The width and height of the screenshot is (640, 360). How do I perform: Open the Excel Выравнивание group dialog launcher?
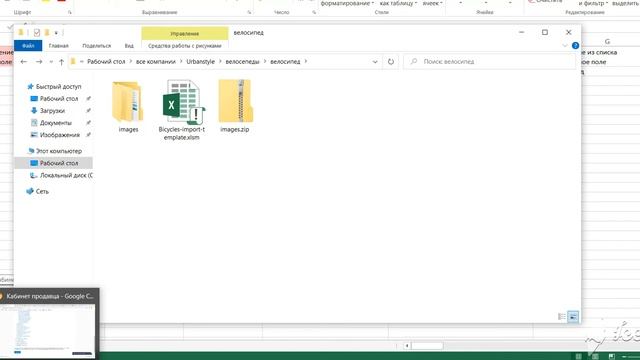[249, 13]
